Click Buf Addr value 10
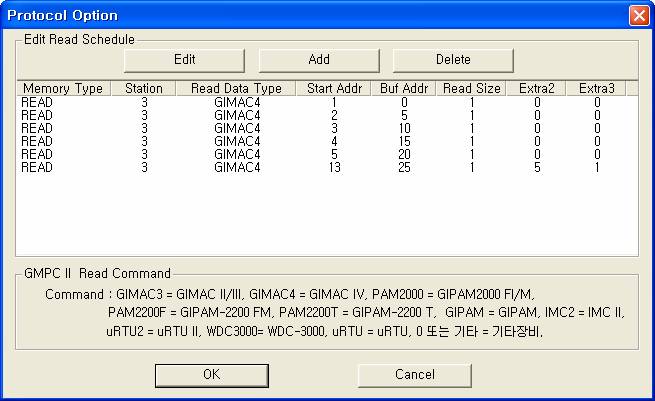Viewport: 655px width, 401px height. coord(404,128)
